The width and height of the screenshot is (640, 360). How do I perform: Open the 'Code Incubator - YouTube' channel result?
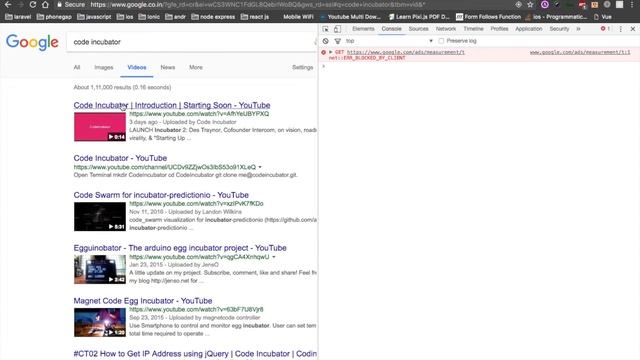click(120, 158)
